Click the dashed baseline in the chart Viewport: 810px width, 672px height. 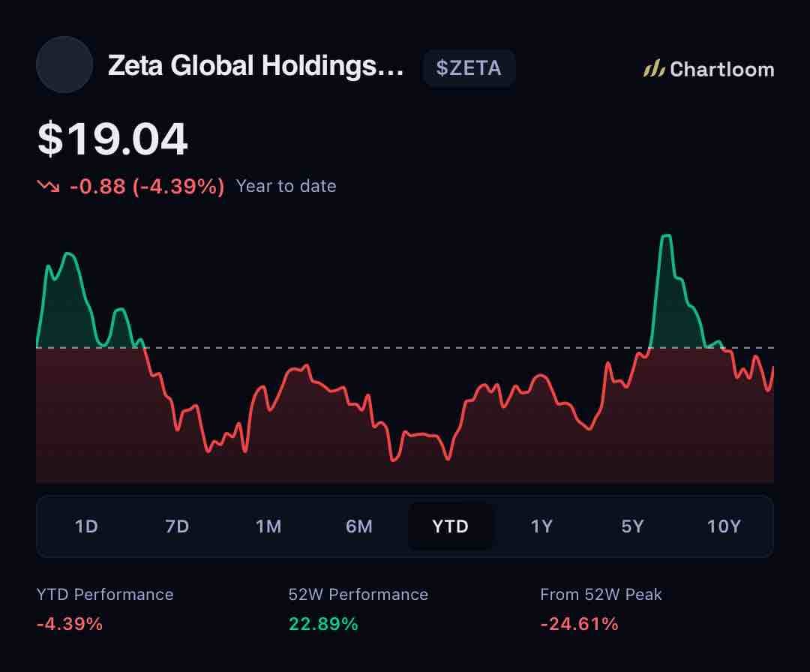(405, 347)
